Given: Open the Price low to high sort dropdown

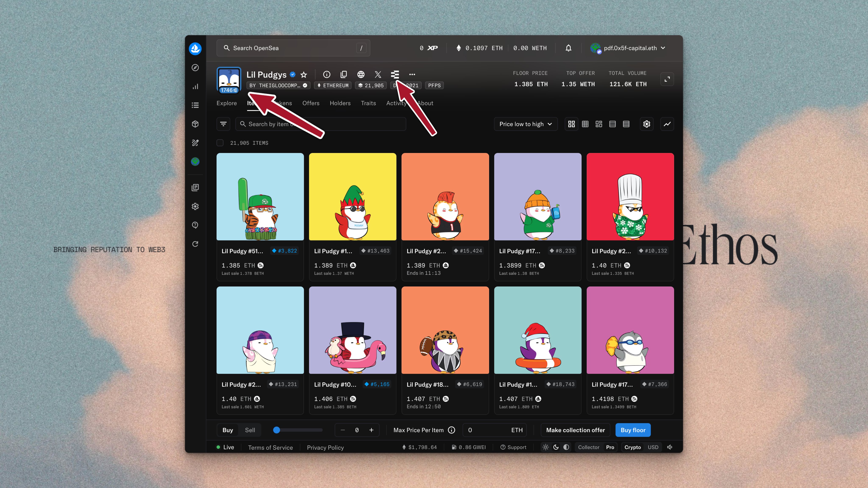Looking at the screenshot, I should [x=526, y=124].
